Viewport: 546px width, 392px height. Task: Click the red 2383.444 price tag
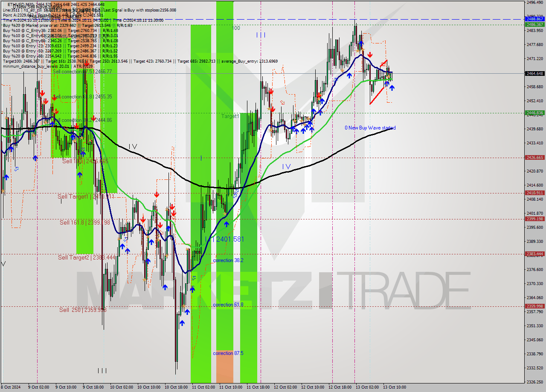pyautogui.click(x=534, y=254)
